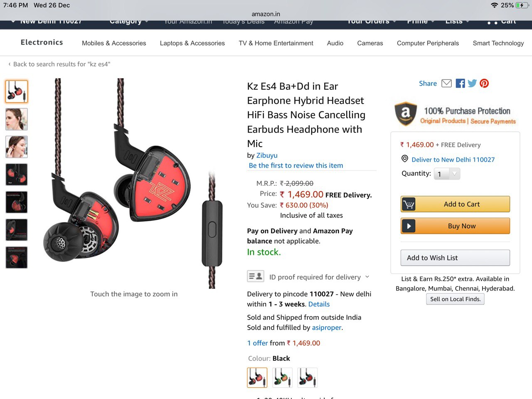Share product via email envelope icon
532x399 pixels.
pyautogui.click(x=446, y=83)
